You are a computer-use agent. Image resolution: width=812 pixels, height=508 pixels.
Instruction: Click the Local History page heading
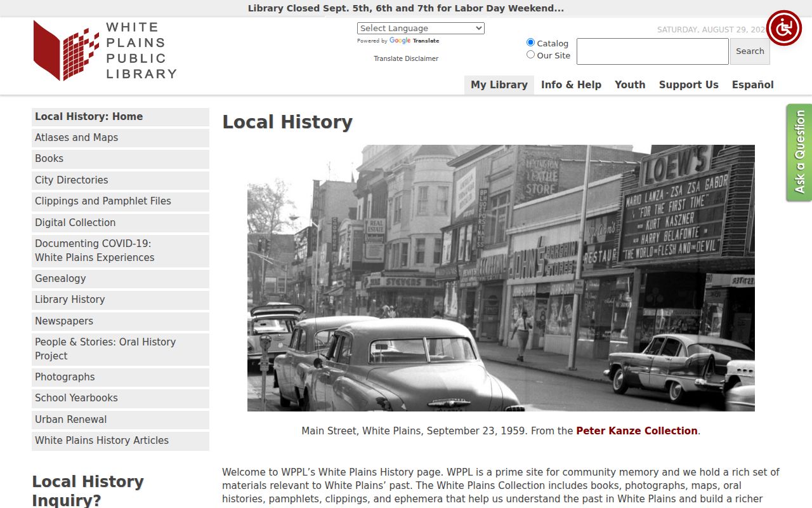pyautogui.click(x=287, y=122)
